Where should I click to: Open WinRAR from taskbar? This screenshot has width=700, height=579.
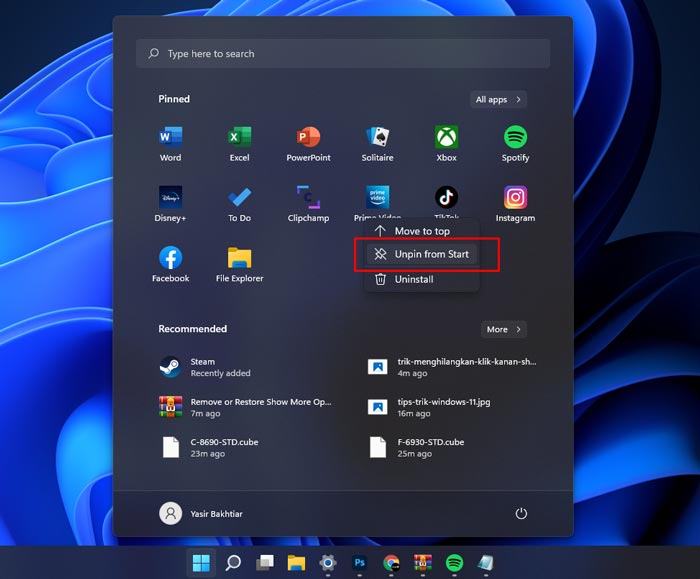tap(423, 563)
